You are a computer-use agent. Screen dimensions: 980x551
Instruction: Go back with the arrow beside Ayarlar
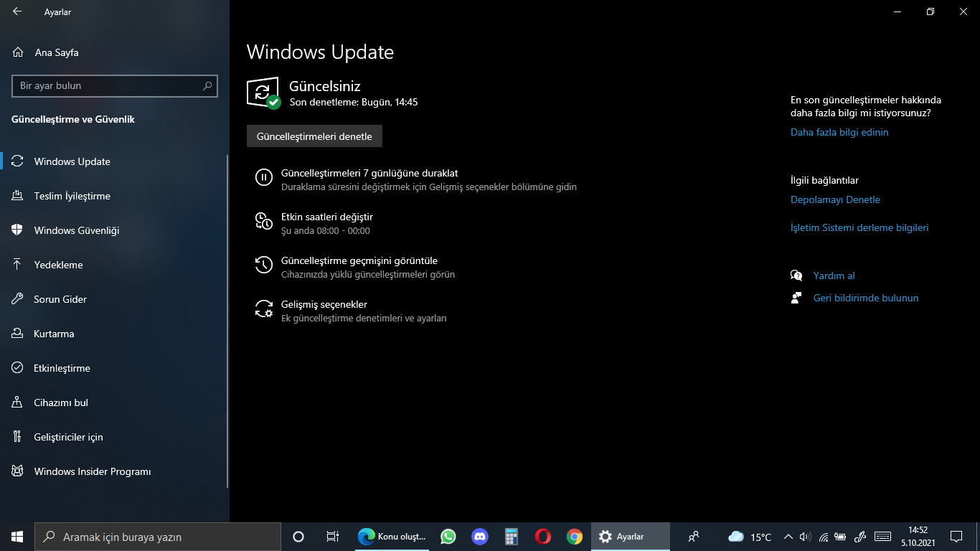(x=17, y=12)
